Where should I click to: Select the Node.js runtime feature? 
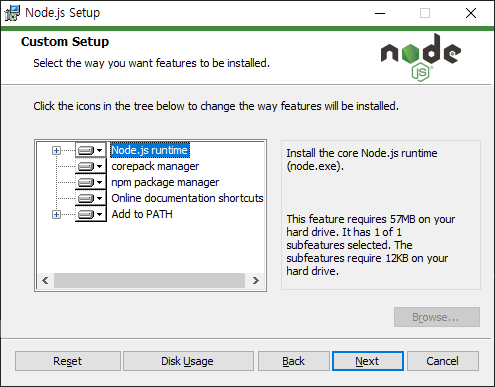(150, 150)
